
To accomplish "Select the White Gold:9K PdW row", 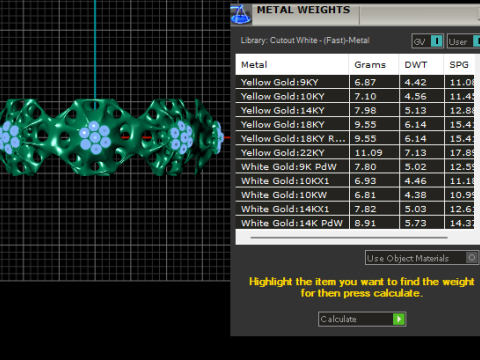I will click(x=355, y=167).
